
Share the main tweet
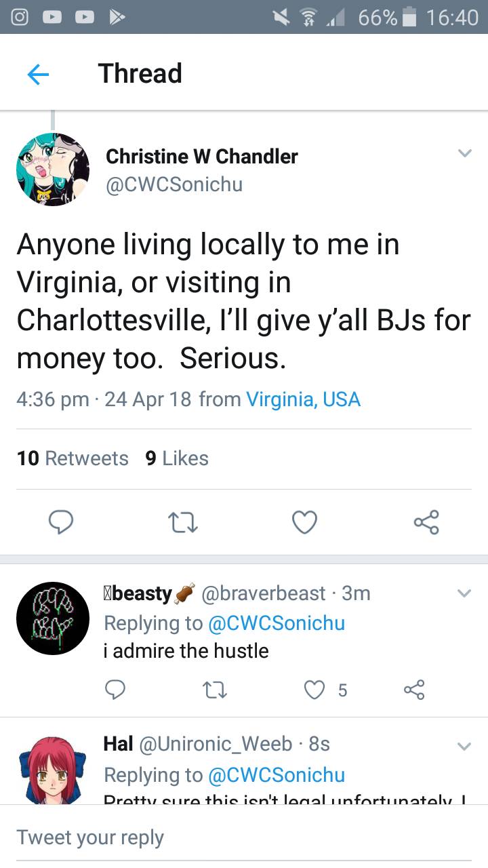pos(426,522)
